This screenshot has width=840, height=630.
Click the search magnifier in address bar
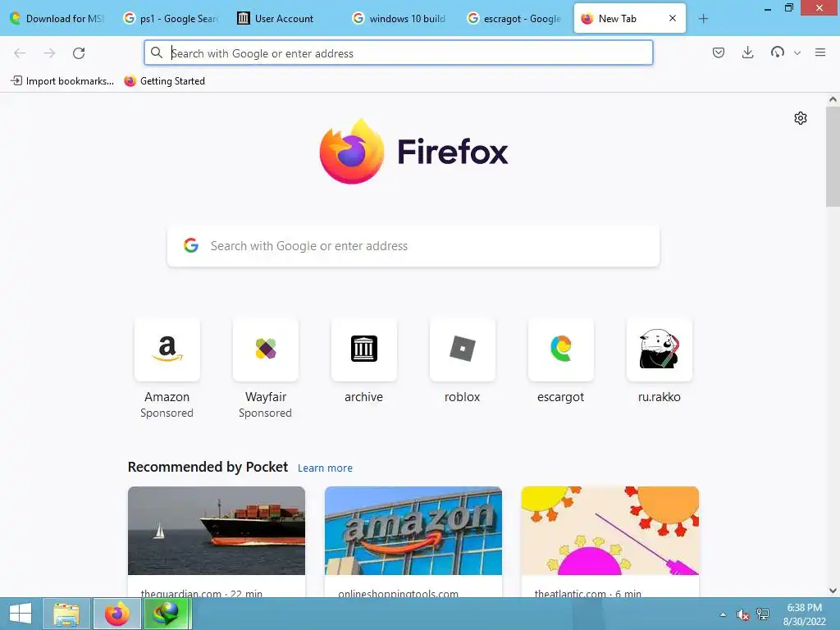(157, 52)
